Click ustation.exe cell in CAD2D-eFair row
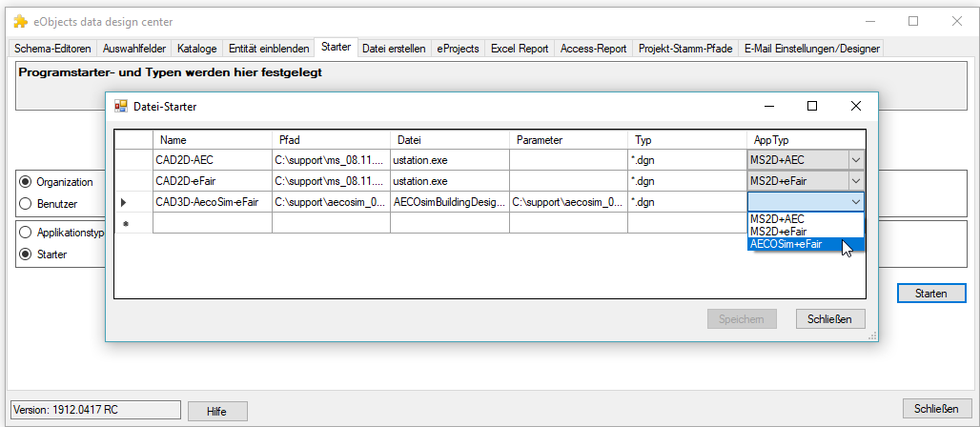Screen dimensions: 980x427 450,181
